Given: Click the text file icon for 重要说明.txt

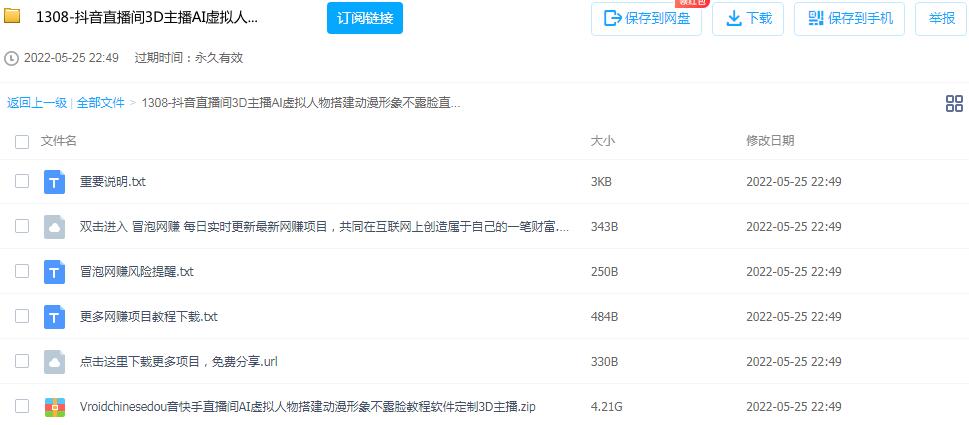Looking at the screenshot, I should [54, 182].
